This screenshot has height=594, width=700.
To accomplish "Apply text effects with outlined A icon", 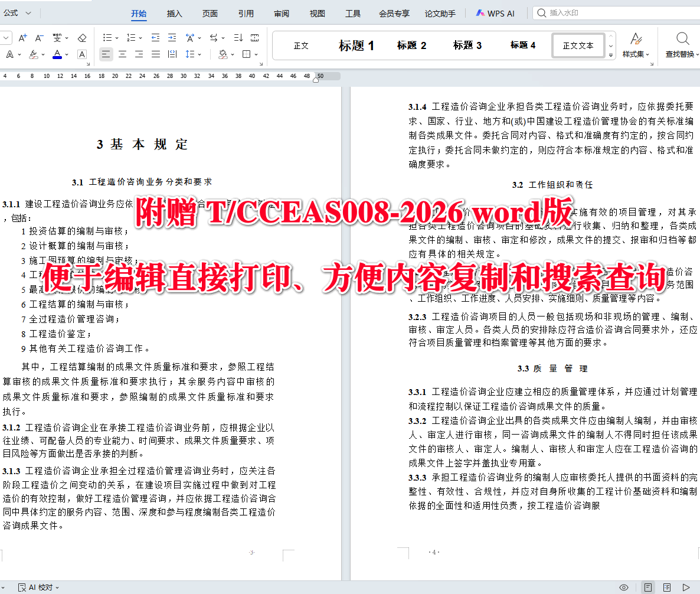I will (x=9, y=54).
